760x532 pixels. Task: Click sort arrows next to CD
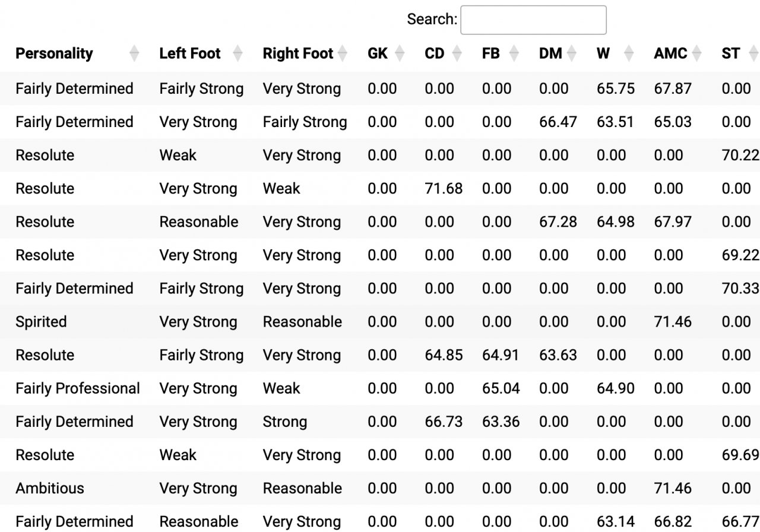click(457, 53)
